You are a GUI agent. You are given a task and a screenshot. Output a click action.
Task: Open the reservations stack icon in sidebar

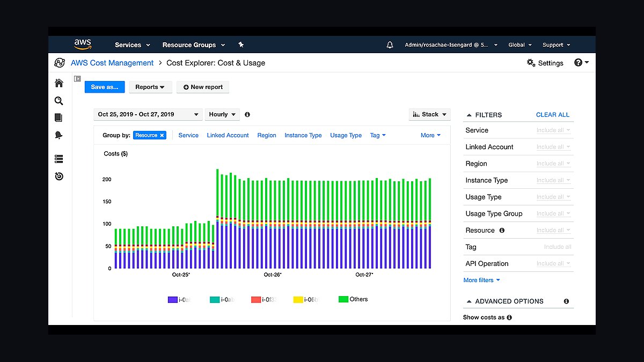pyautogui.click(x=59, y=159)
